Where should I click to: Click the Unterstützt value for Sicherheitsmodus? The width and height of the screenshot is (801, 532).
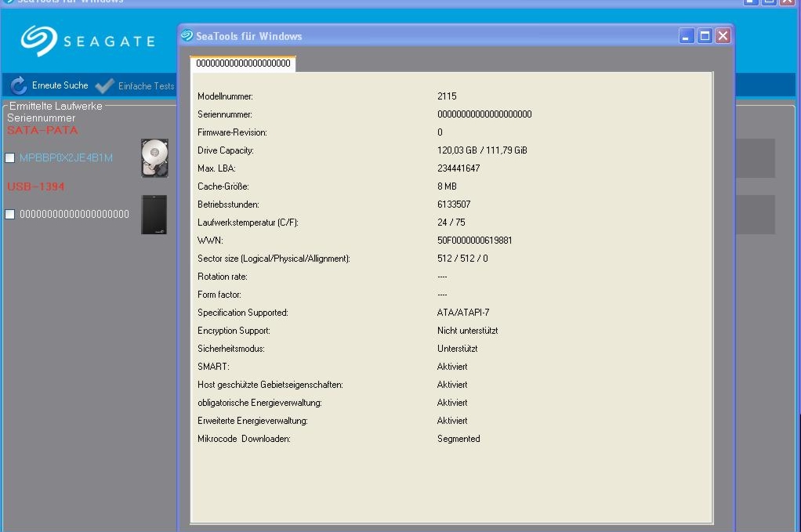[457, 349]
